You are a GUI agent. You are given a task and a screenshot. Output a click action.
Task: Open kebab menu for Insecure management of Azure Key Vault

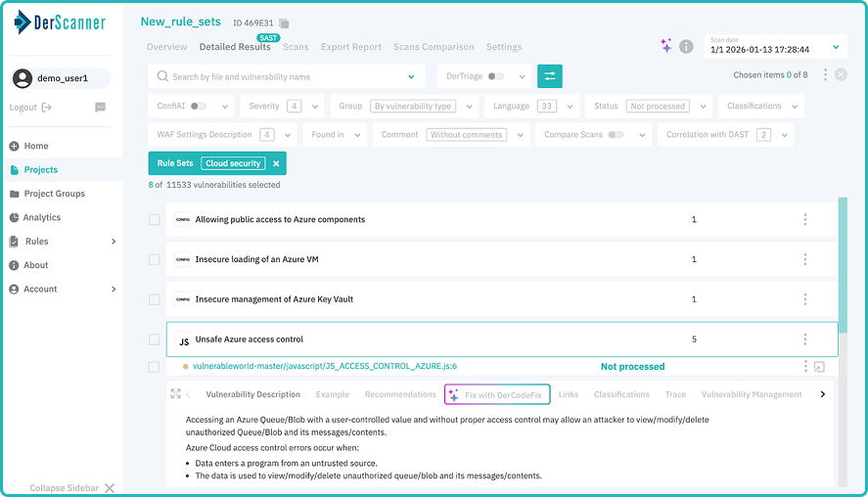tap(805, 299)
